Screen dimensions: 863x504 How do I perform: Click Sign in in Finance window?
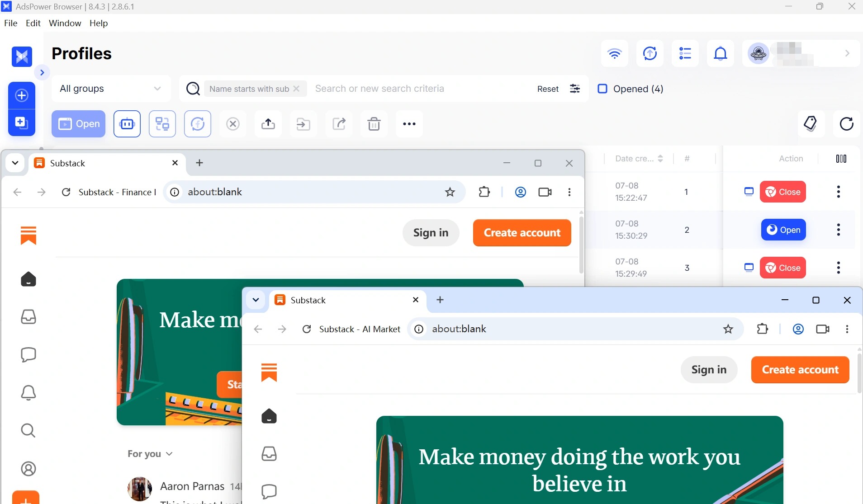(431, 233)
